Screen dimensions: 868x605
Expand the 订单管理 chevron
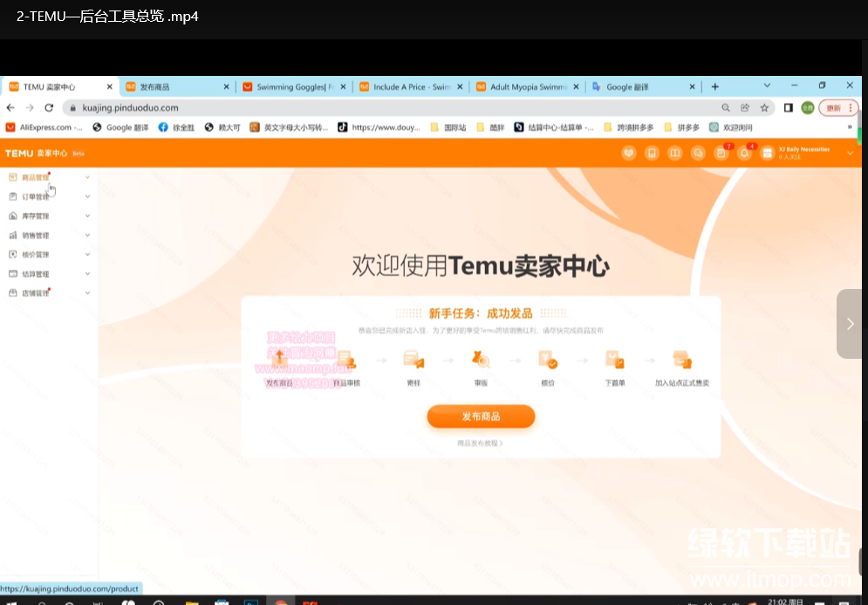tap(87, 196)
